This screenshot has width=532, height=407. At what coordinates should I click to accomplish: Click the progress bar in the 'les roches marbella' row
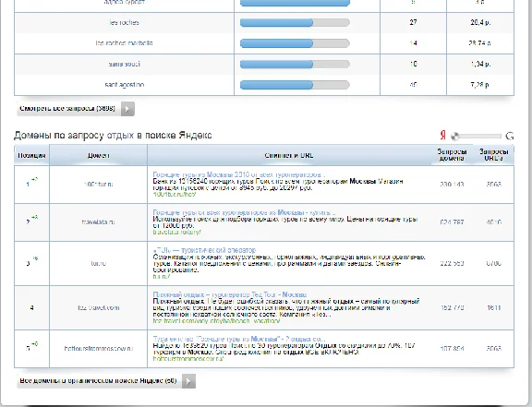pos(295,43)
